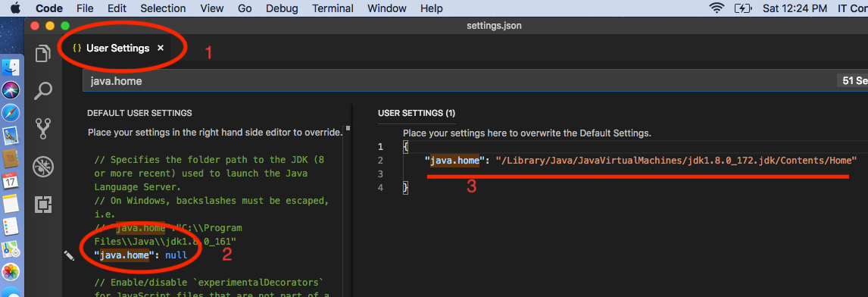
Task: Close the User Settings tab
Action: coord(161,48)
